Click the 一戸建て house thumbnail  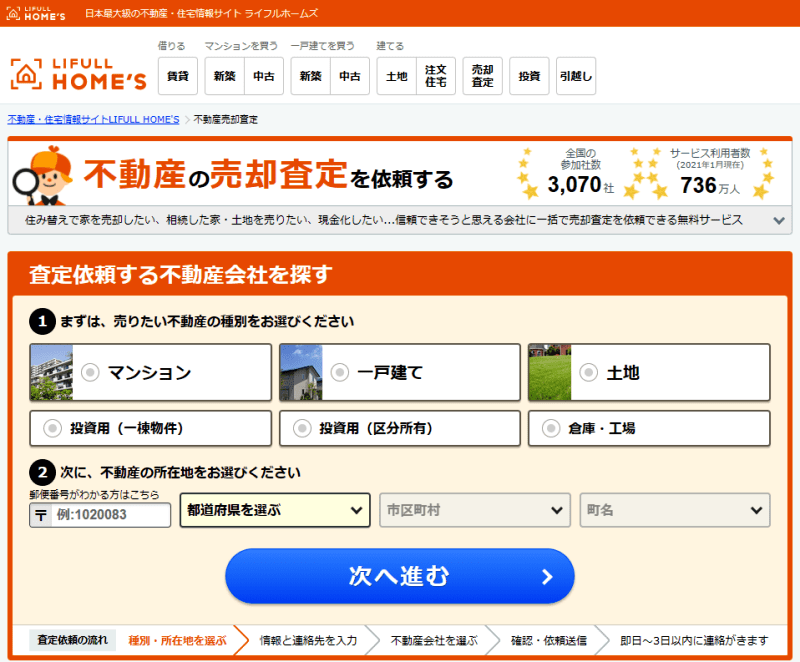coord(301,372)
